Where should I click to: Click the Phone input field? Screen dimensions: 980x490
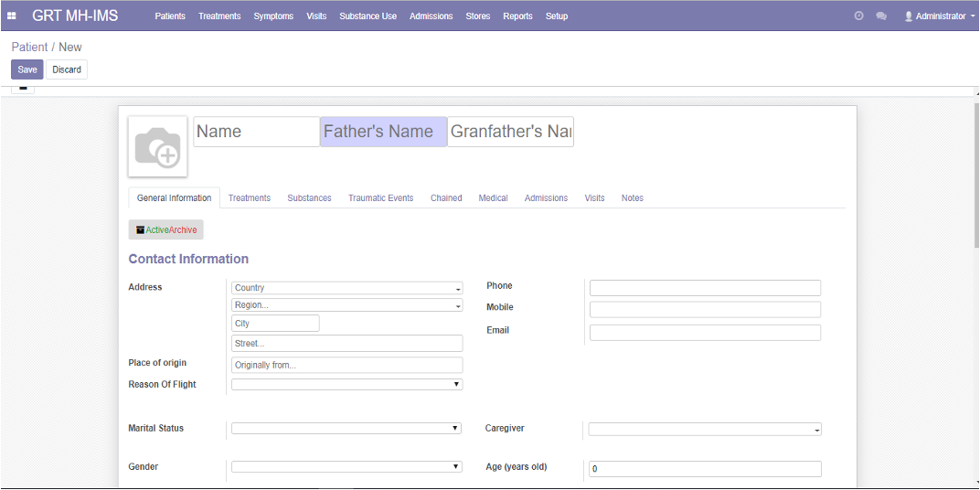pos(705,288)
